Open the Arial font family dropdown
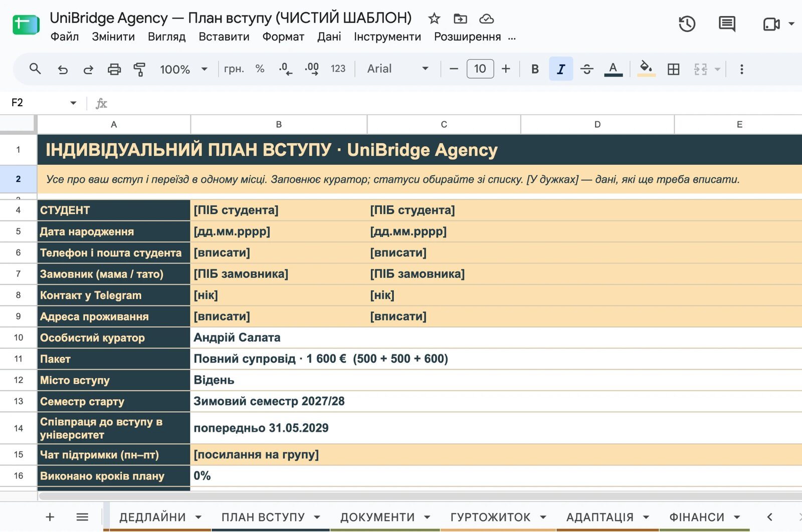 398,69
